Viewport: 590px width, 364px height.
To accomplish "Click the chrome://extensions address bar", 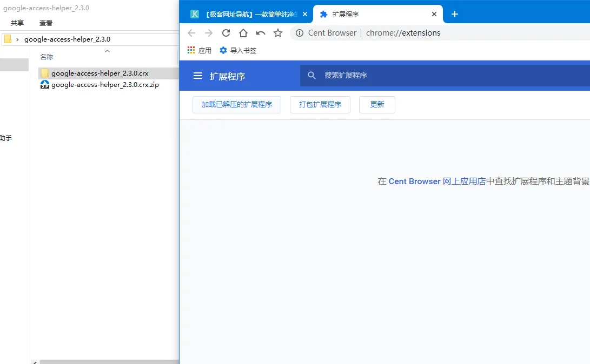I will pos(403,33).
